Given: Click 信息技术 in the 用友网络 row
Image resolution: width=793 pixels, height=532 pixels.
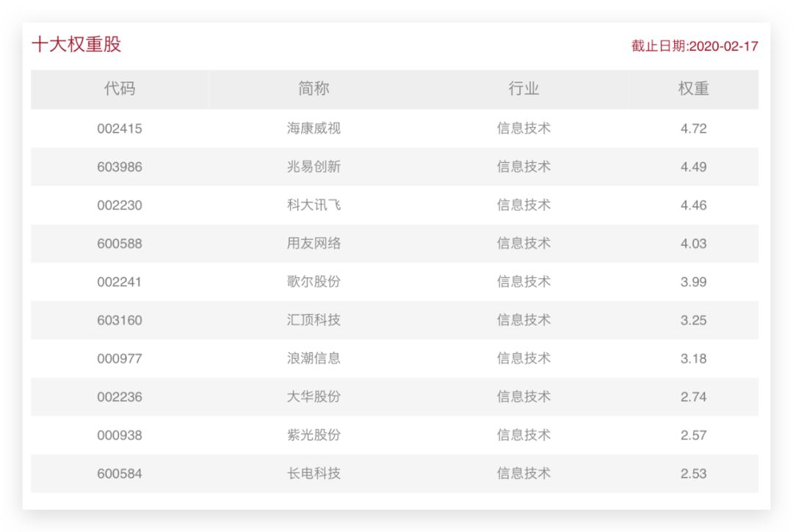Looking at the screenshot, I should [x=524, y=244].
